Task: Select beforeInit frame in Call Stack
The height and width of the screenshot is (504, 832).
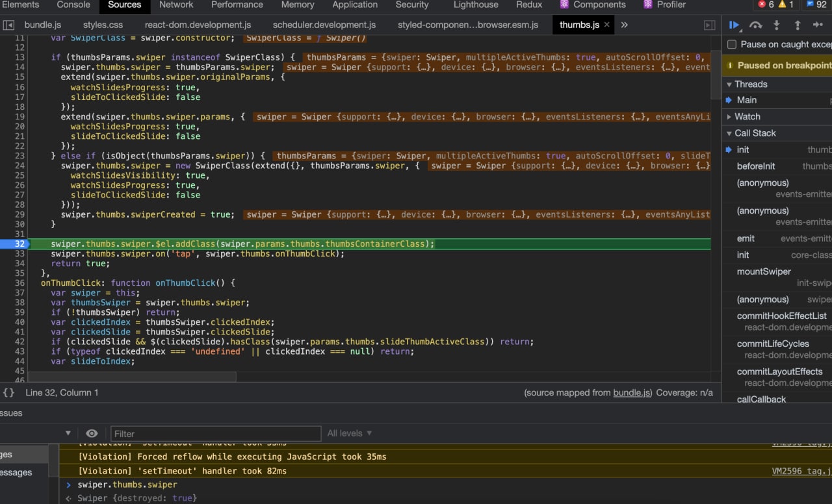Action: point(755,166)
